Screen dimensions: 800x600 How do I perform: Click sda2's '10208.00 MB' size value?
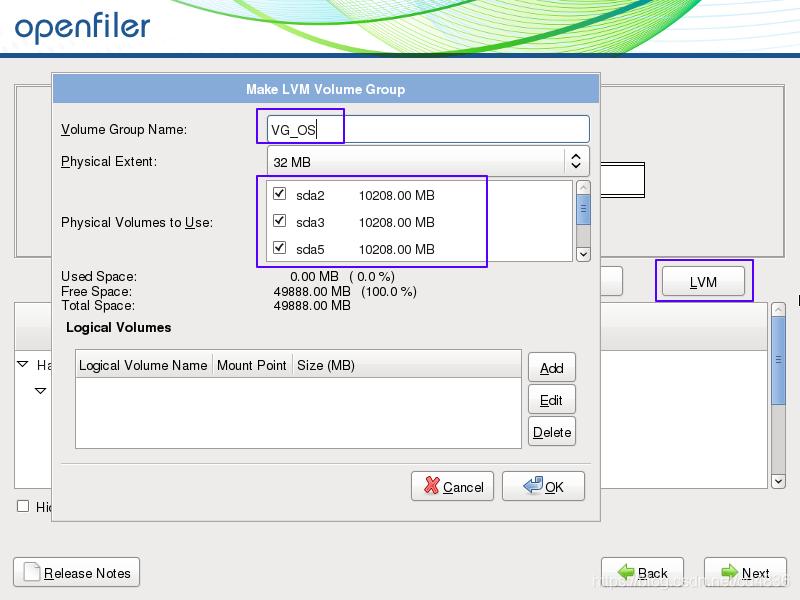point(396,195)
